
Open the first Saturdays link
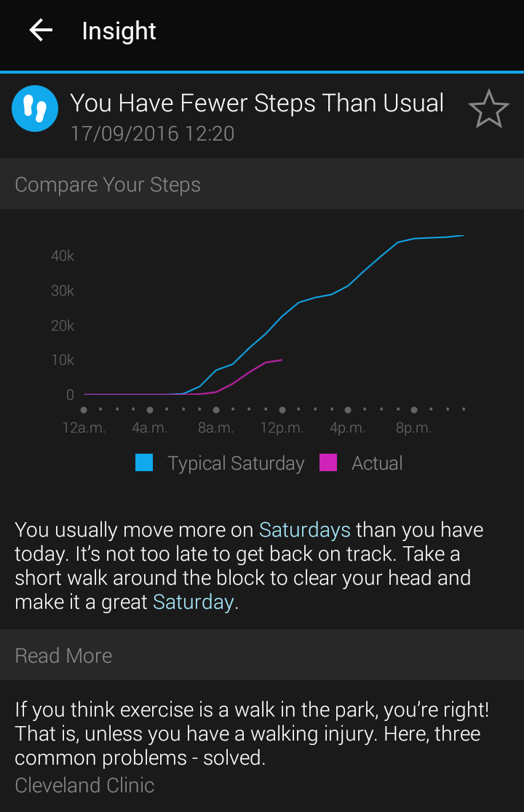click(x=305, y=529)
